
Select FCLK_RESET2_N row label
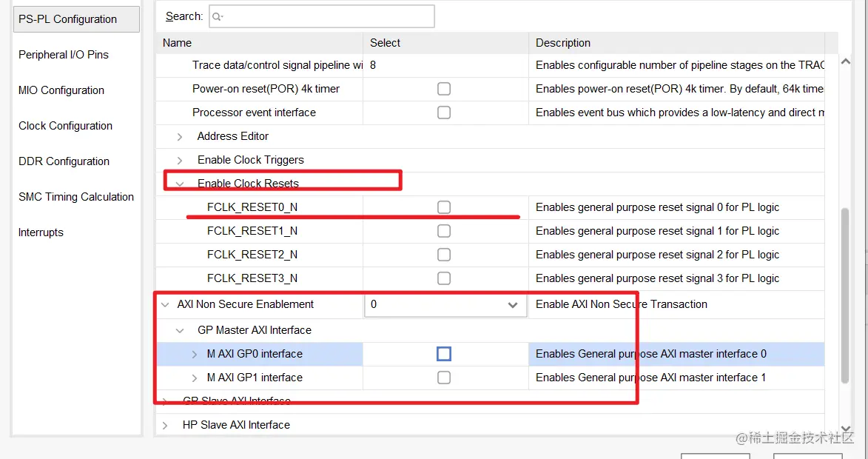click(252, 255)
